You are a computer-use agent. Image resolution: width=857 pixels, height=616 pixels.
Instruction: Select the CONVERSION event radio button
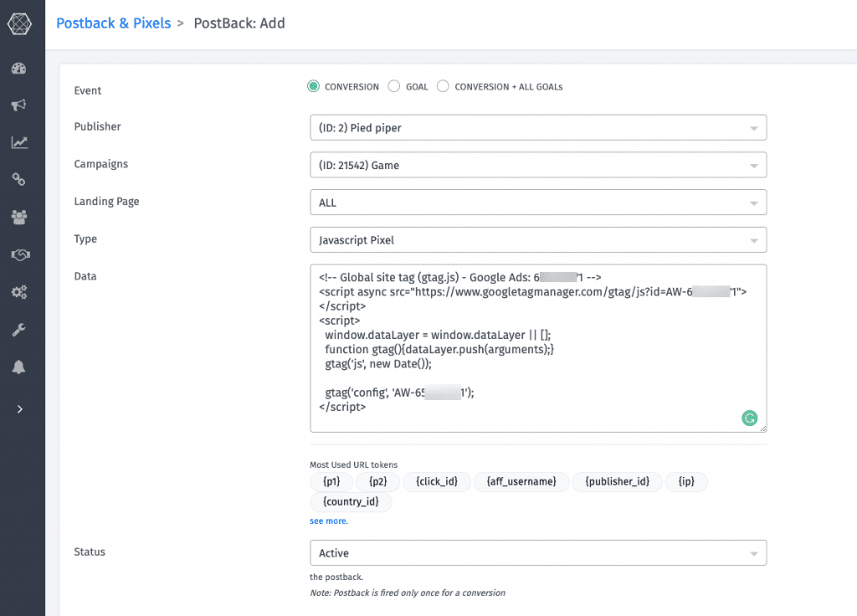314,86
